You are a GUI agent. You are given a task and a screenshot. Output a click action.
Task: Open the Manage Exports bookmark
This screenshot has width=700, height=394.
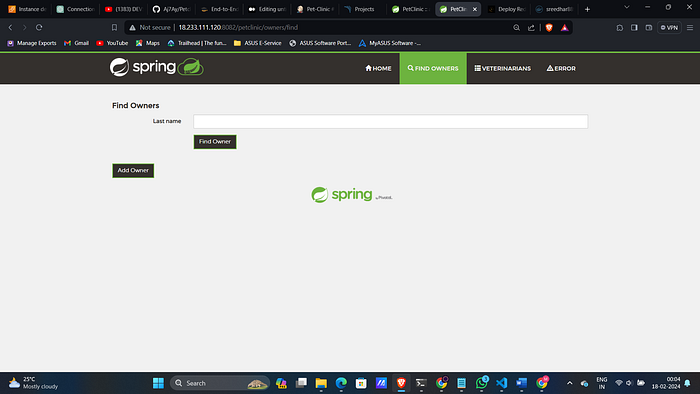click(32, 43)
